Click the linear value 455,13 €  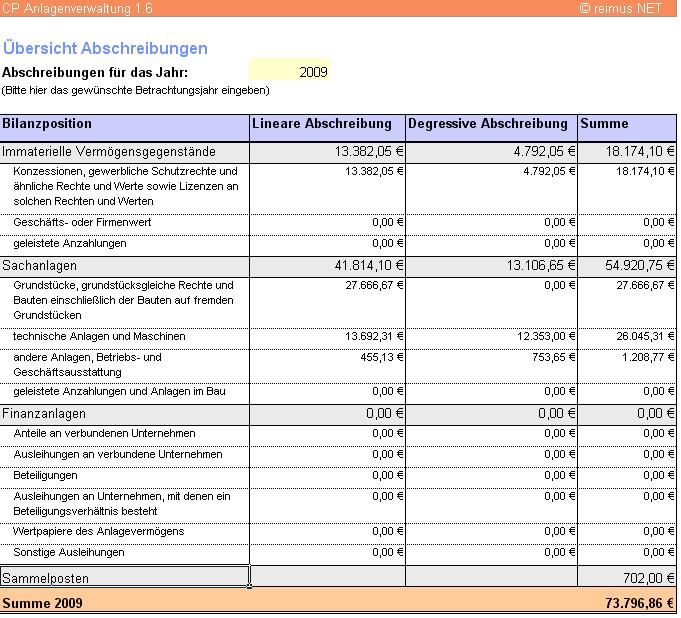382,357
